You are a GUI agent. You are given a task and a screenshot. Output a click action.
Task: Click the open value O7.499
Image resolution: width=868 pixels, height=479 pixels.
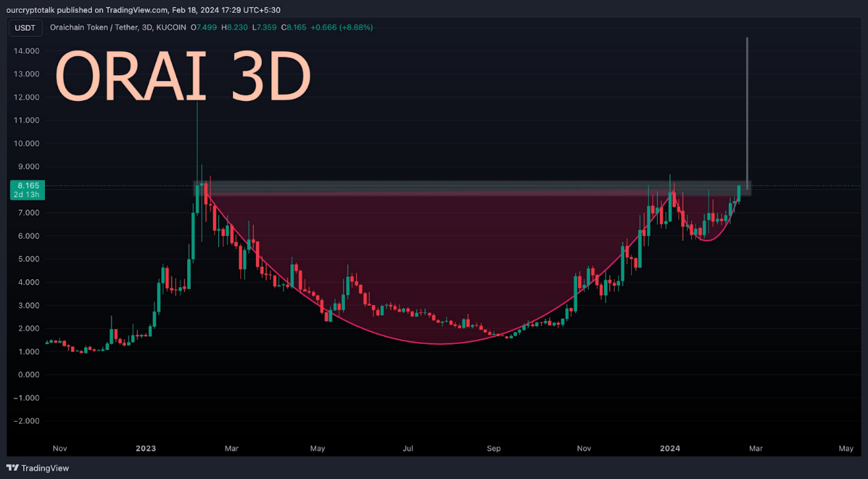click(204, 28)
